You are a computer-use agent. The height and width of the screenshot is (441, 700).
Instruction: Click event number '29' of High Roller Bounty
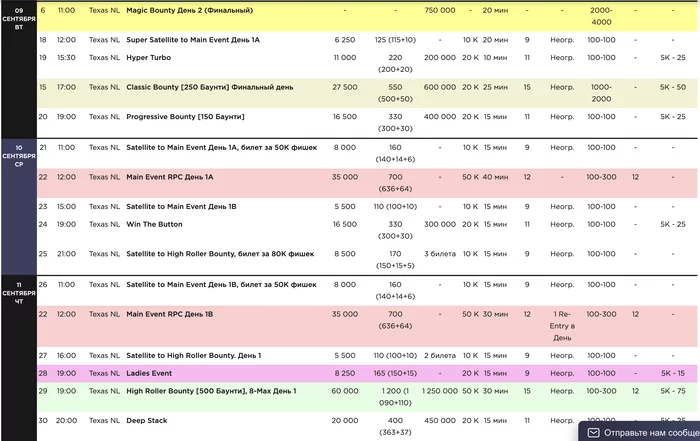click(43, 391)
